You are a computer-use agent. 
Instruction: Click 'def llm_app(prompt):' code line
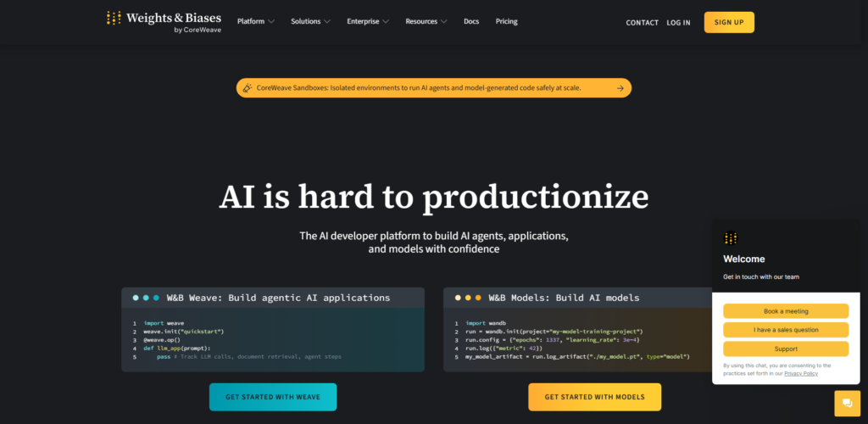[176, 349]
